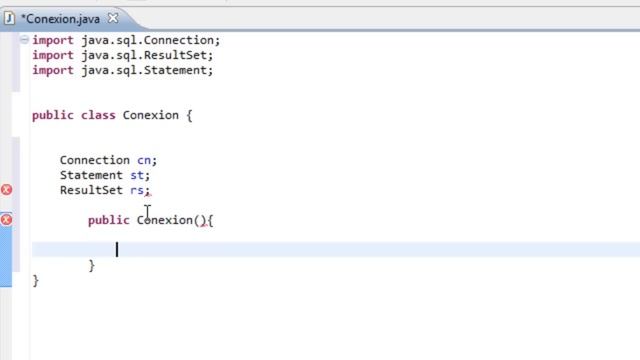640x360 pixels.
Task: Collapse the imports fold marker
Action: (24, 40)
